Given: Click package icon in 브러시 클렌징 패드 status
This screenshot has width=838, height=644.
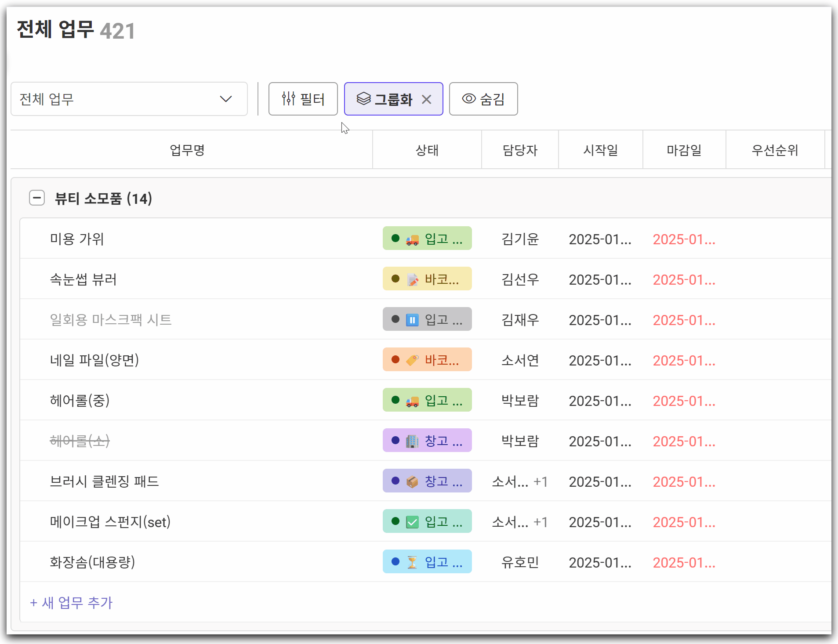Looking at the screenshot, I should coord(412,482).
